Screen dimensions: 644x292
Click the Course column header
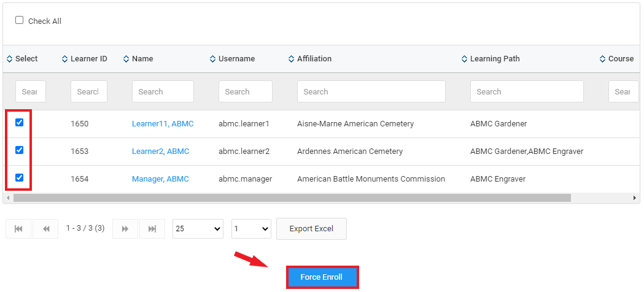tap(621, 59)
